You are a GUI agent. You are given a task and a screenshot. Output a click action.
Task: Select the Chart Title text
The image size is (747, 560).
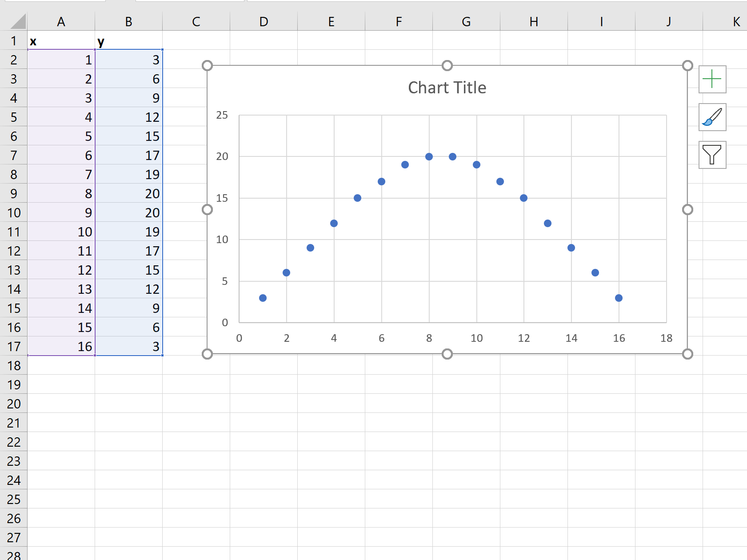(x=447, y=88)
